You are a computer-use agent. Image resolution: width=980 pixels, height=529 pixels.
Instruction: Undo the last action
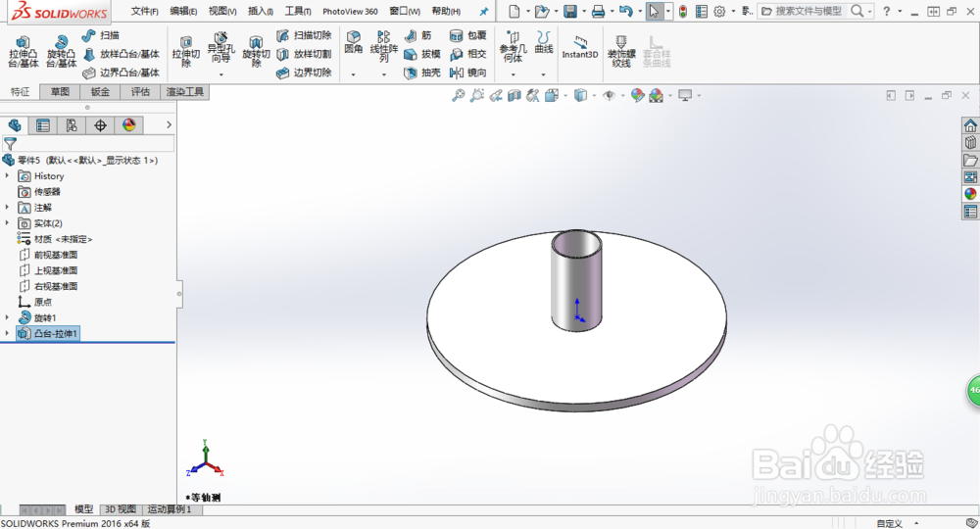click(625, 11)
